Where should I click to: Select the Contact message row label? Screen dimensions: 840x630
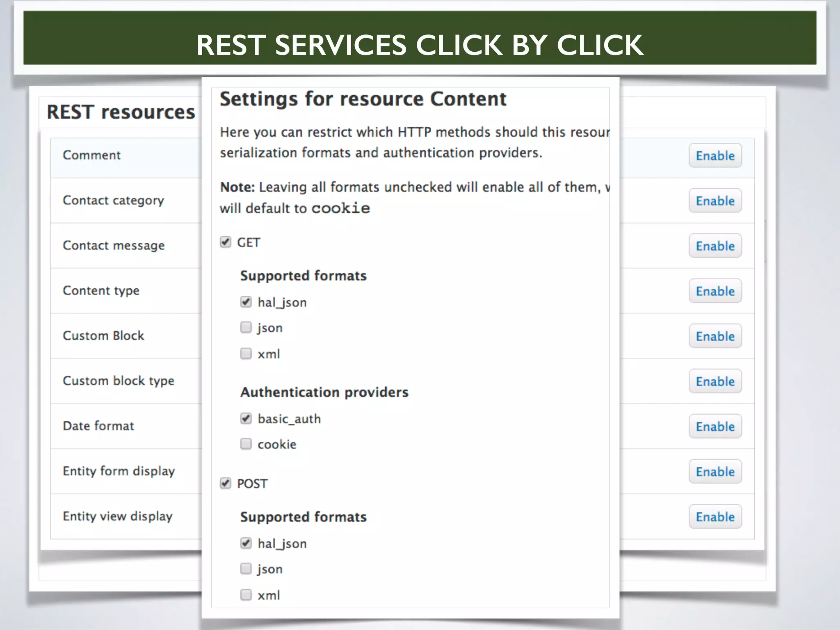pos(114,246)
